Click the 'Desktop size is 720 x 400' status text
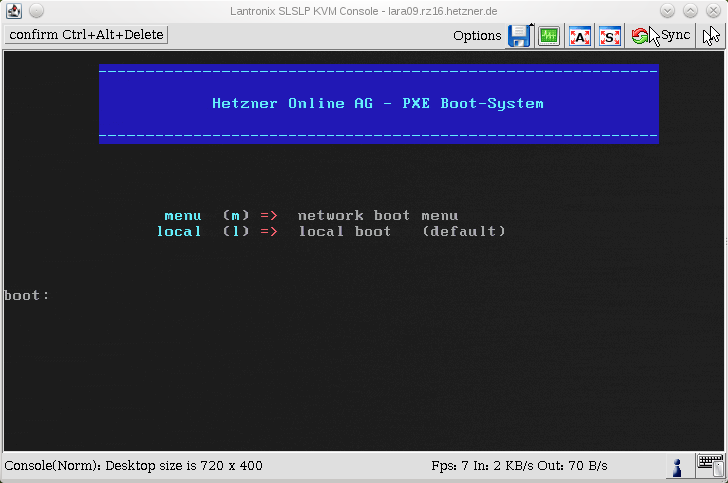 click(x=184, y=466)
